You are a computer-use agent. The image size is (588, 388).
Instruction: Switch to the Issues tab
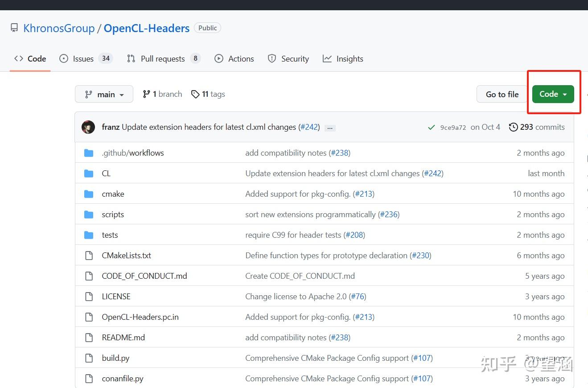tap(83, 59)
